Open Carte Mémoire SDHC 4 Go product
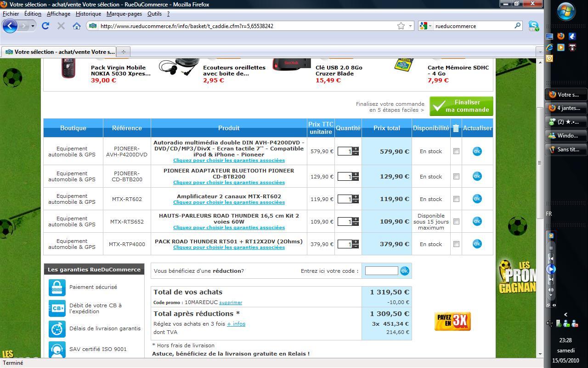Screen dimensions: 588x368 click(458, 70)
